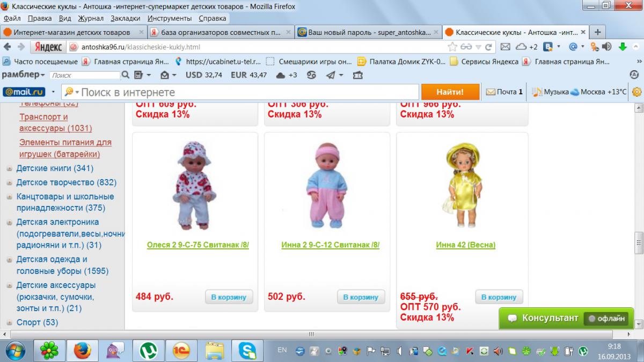Add Инна 42 (Весна) to cart
The image size is (644, 362).
pyautogui.click(x=499, y=297)
